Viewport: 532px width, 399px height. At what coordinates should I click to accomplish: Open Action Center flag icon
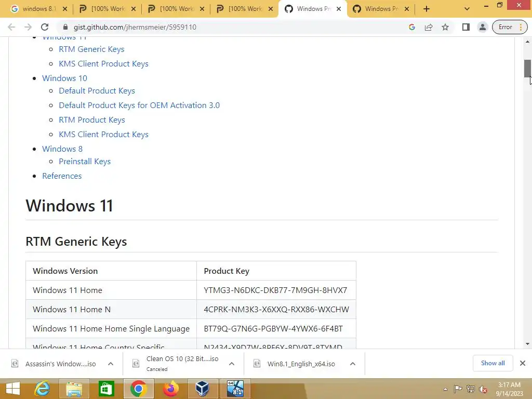(457, 389)
